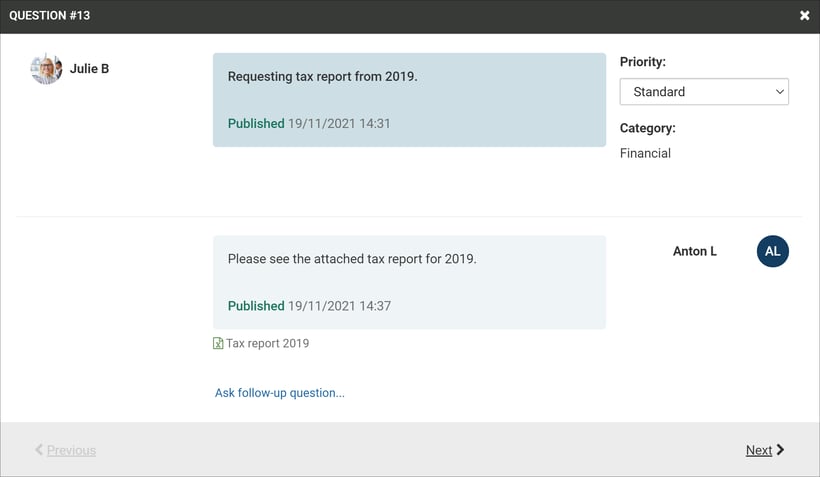The image size is (820, 477).
Task: Close the Question #13 dialog
Action: coord(804,16)
